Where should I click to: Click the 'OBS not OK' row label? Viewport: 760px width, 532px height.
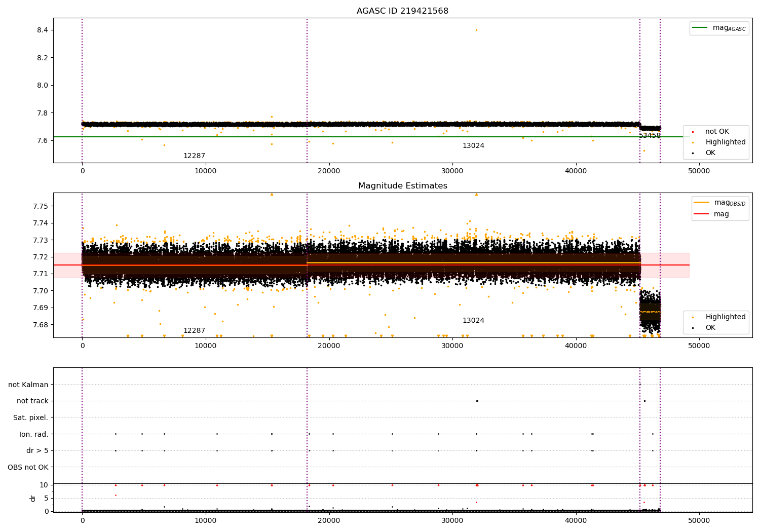28,467
